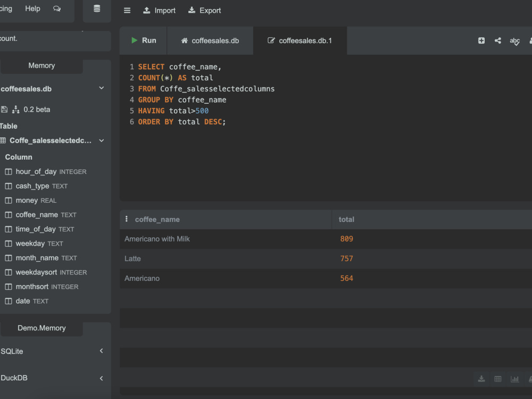Viewport: 532px width, 399px height.
Task: Switch results to table grid view icon
Action: tap(498, 379)
